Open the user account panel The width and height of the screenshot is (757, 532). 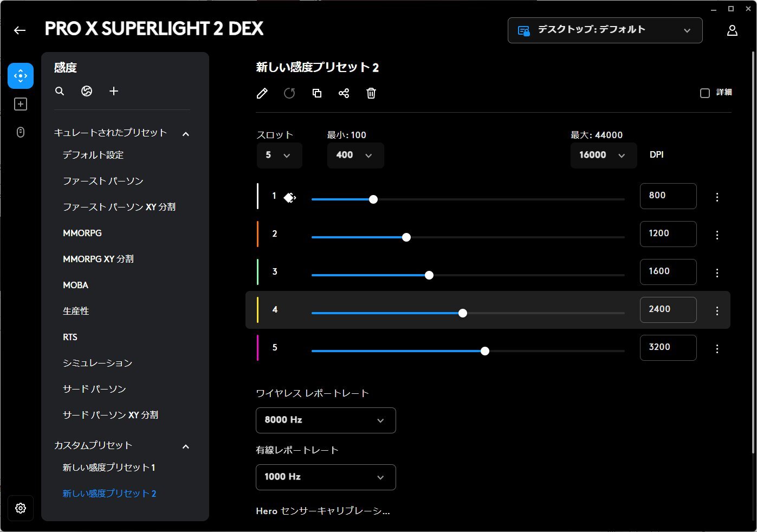732,30
